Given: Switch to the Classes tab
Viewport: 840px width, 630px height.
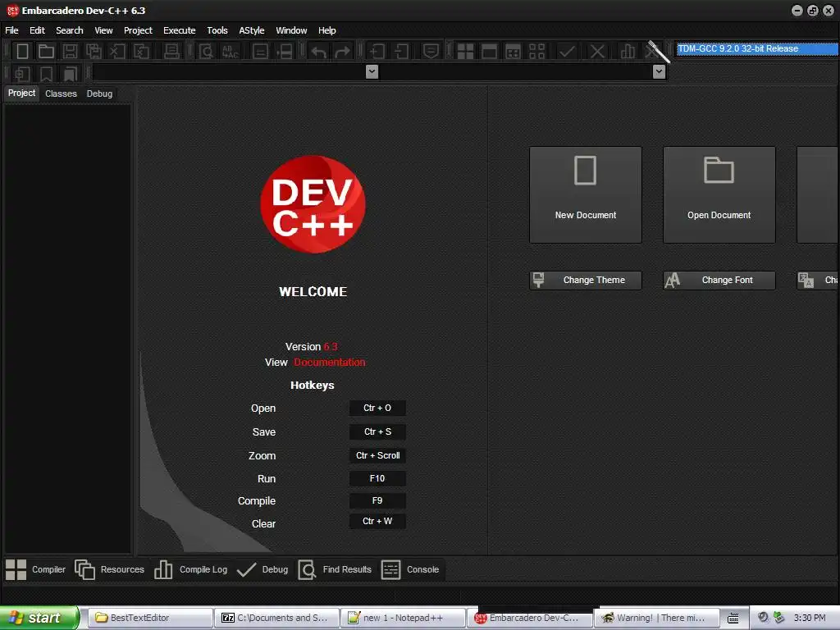Looking at the screenshot, I should (61, 94).
